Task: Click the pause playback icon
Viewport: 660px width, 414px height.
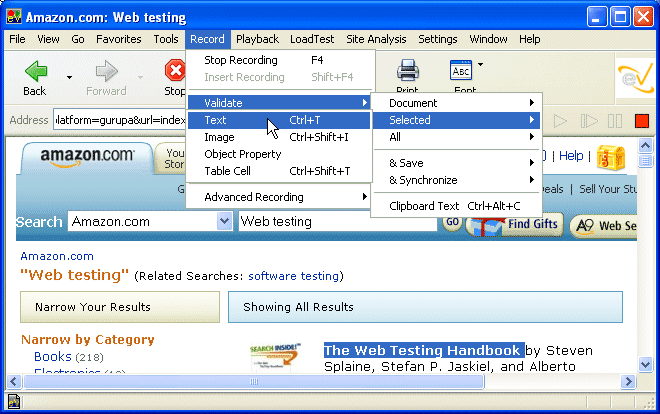Action: point(615,121)
